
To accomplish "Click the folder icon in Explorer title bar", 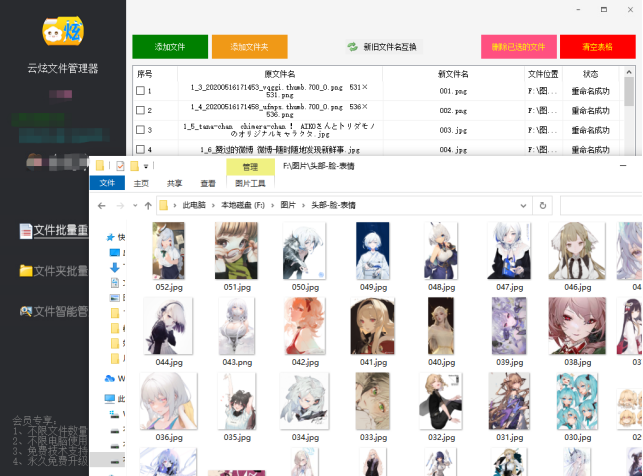I will (100, 166).
